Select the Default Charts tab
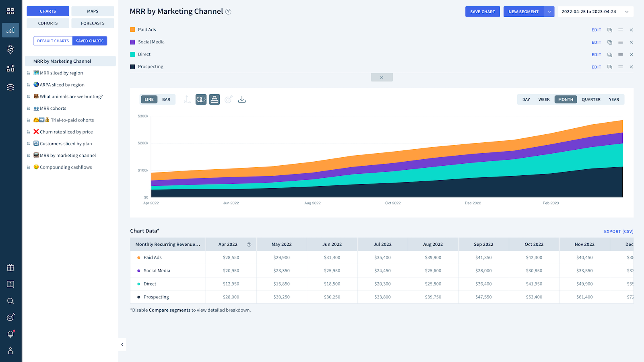This screenshot has height=362, width=644. [53, 41]
